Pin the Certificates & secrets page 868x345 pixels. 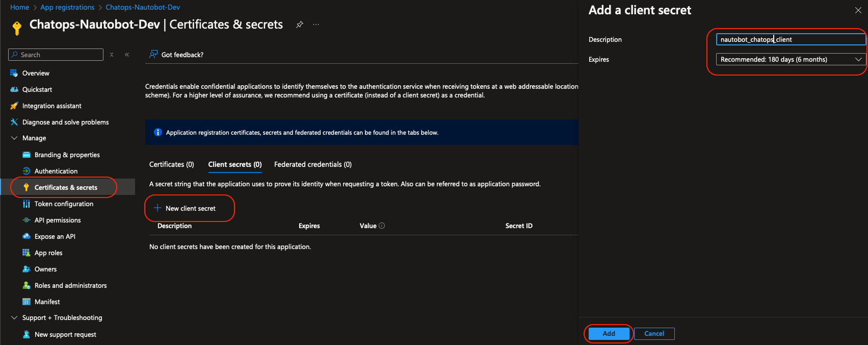[x=300, y=24]
